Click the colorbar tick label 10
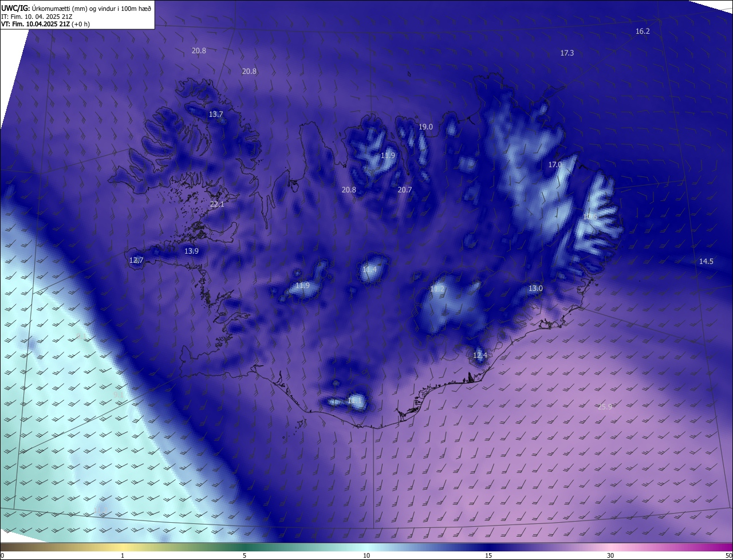Screen dimensions: 733x560 point(366,555)
